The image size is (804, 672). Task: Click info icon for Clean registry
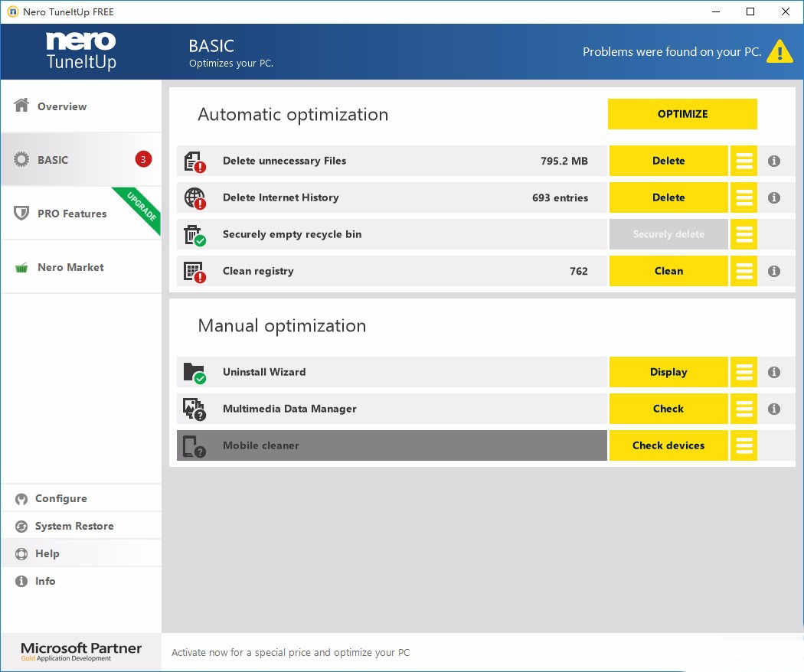[x=774, y=271]
